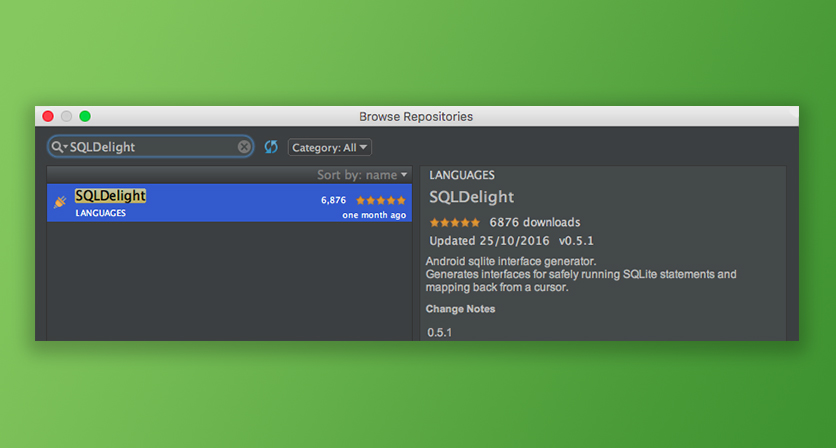Focus the SQLDelight search field
The height and width of the screenshot is (448, 836).
click(151, 147)
